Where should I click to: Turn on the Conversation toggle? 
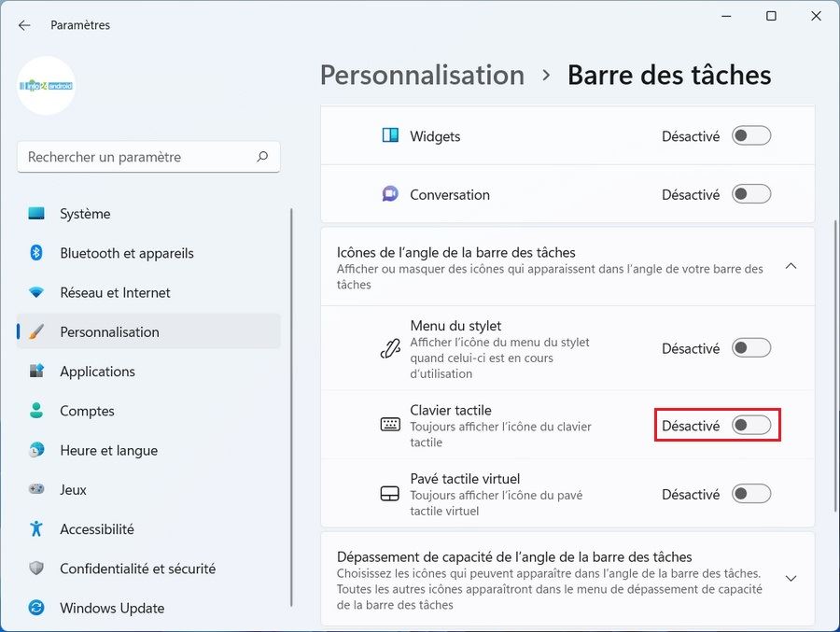(751, 195)
